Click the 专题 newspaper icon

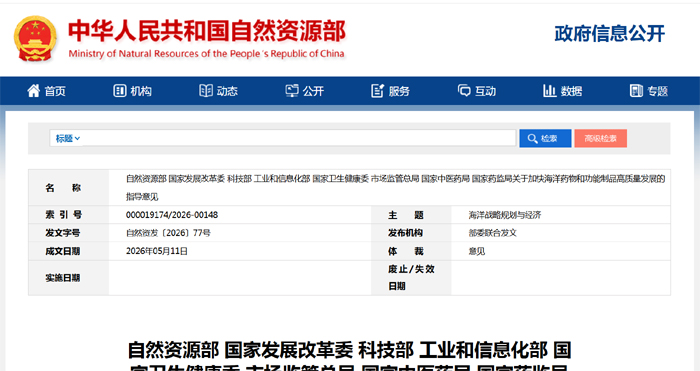click(636, 91)
